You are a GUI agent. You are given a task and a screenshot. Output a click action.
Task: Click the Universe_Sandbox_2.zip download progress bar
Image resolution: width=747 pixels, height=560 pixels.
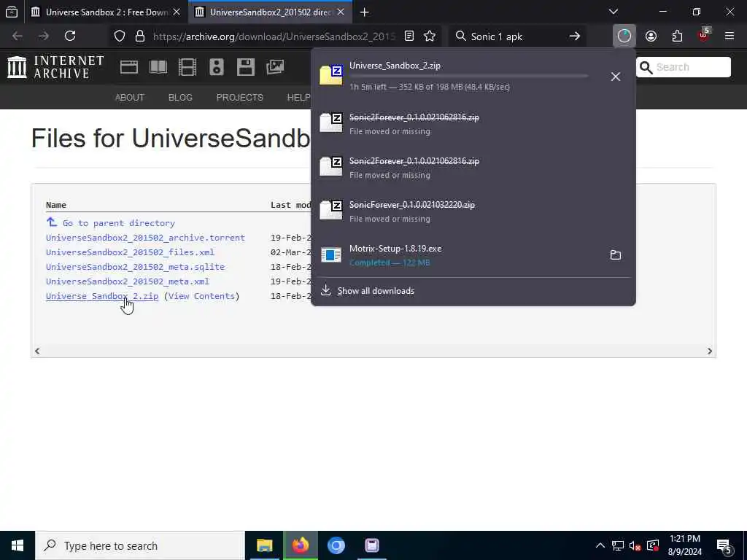pyautogui.click(x=469, y=76)
